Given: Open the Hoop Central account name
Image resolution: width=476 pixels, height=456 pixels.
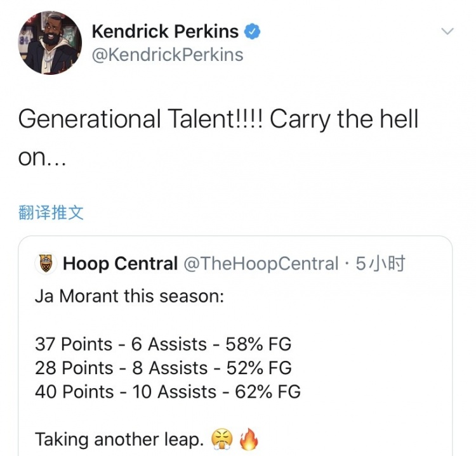Looking at the screenshot, I should (120, 264).
